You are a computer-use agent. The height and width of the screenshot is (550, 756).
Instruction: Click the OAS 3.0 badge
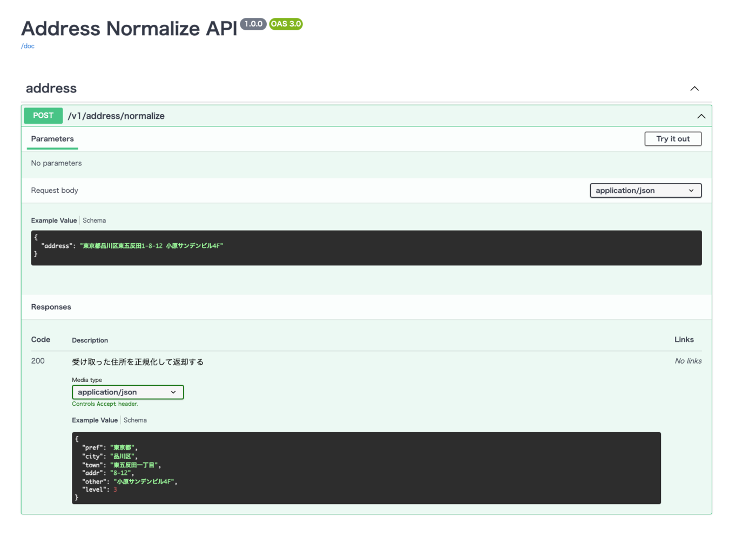286,24
